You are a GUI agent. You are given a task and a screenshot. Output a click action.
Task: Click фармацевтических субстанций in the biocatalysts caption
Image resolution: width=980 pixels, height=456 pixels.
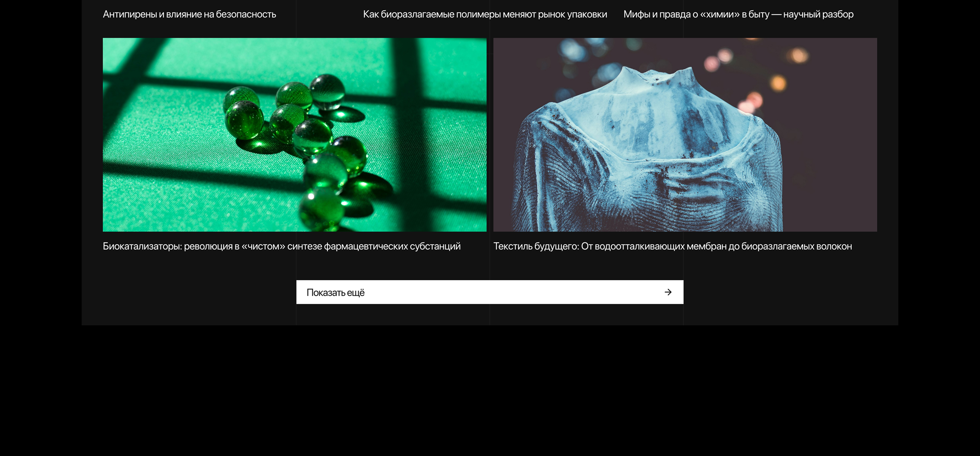coord(392,246)
